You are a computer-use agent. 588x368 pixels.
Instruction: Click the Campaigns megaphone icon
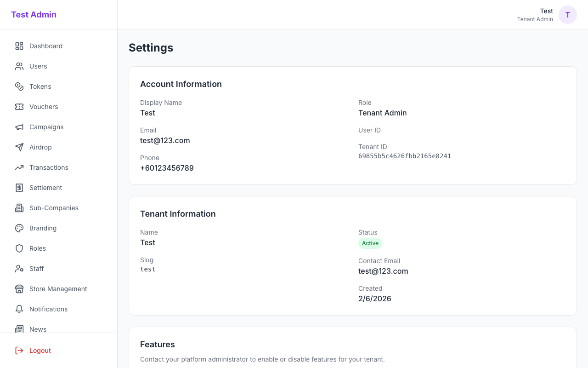(x=19, y=127)
